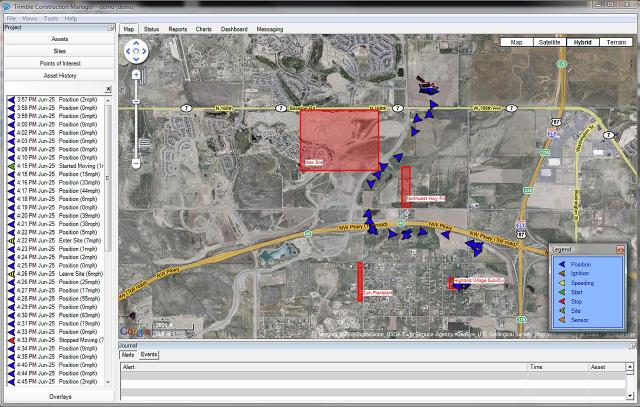Collapse the Asset History section
The width and height of the screenshot is (640, 407).
(x=60, y=76)
